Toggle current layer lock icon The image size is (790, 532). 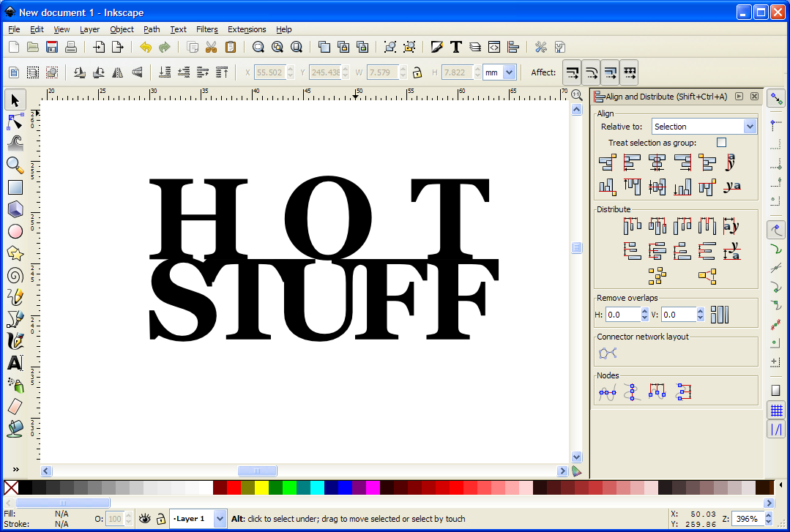(x=161, y=518)
